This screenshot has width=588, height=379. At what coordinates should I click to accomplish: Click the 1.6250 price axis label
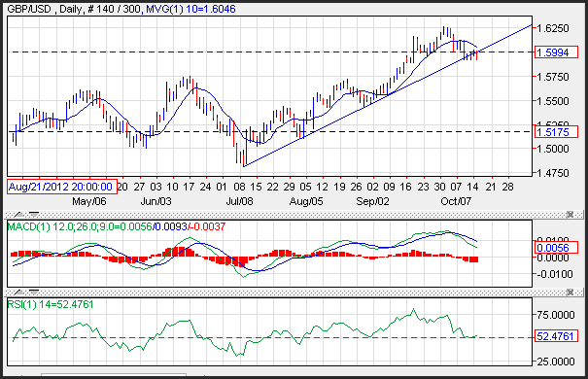pyautogui.click(x=553, y=28)
